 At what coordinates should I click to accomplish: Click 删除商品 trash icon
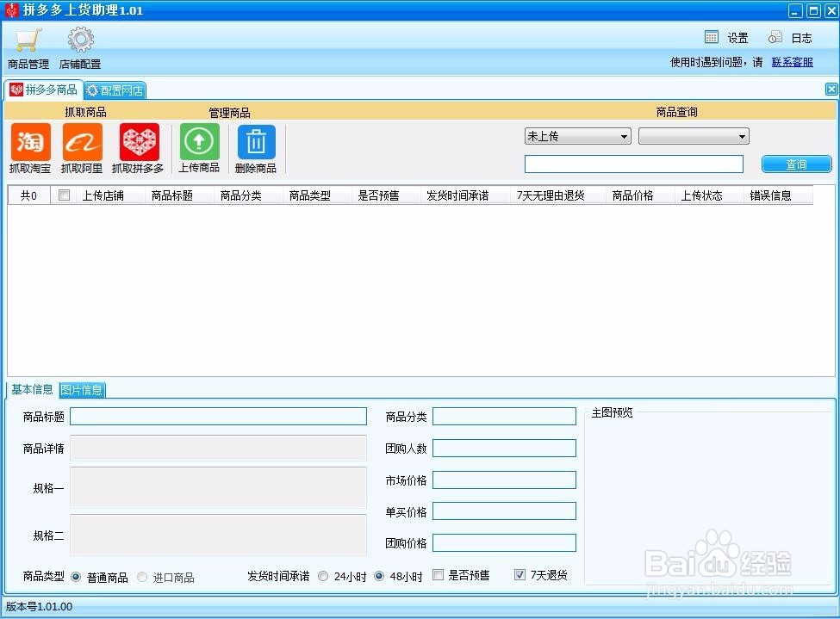pos(256,142)
